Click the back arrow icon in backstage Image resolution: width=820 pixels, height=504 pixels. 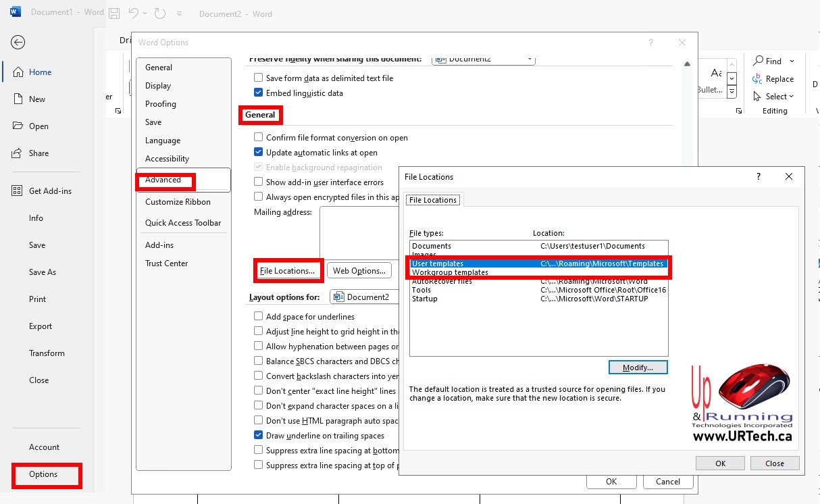[x=18, y=43]
